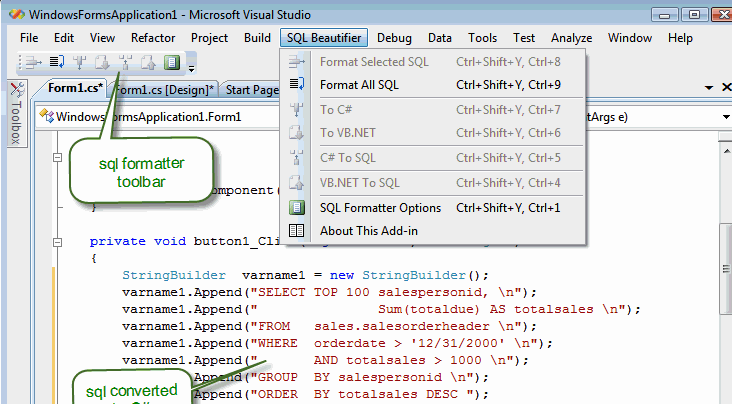The width and height of the screenshot is (732, 404).
Task: Click icon beside To VB.NET menu entry
Action: click(296, 133)
